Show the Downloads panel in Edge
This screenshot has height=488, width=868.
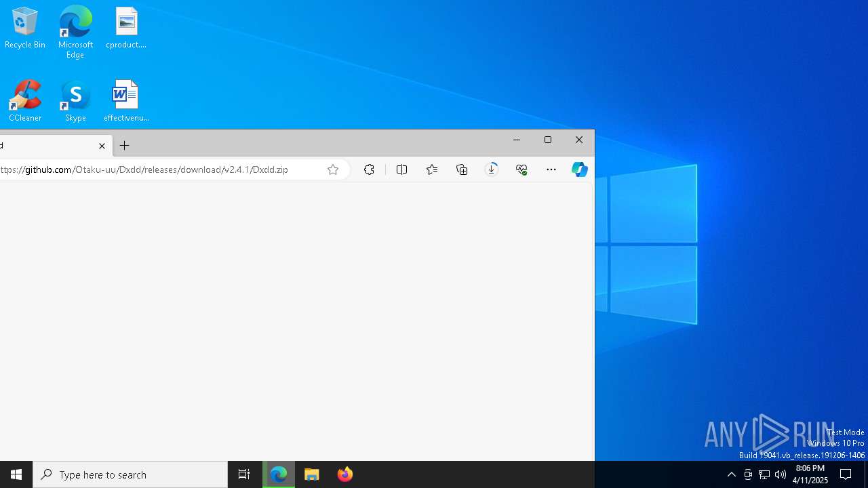pyautogui.click(x=492, y=169)
